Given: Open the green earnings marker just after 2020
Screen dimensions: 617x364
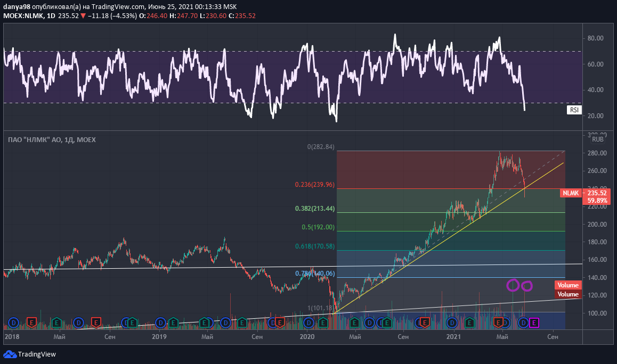Looking at the screenshot, I should [323, 322].
